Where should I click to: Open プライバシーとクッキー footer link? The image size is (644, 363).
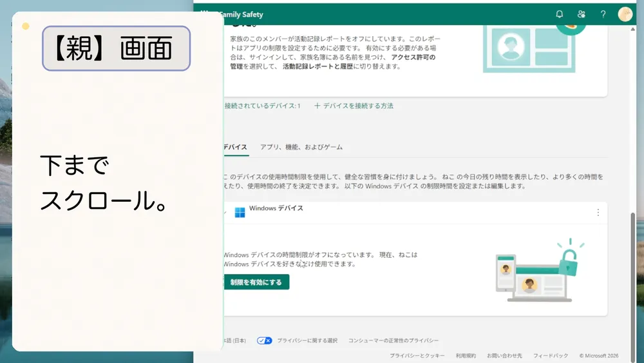click(x=417, y=356)
